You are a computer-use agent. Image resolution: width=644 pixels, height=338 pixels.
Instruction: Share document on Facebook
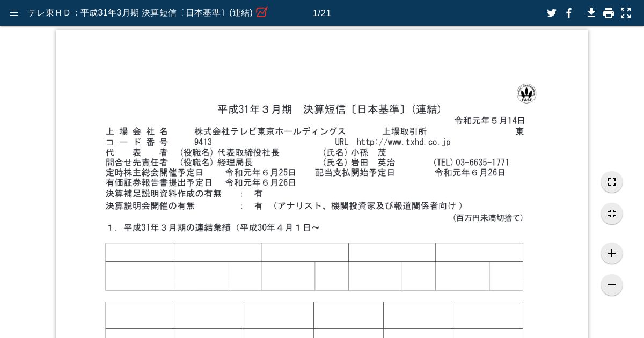pos(569,13)
